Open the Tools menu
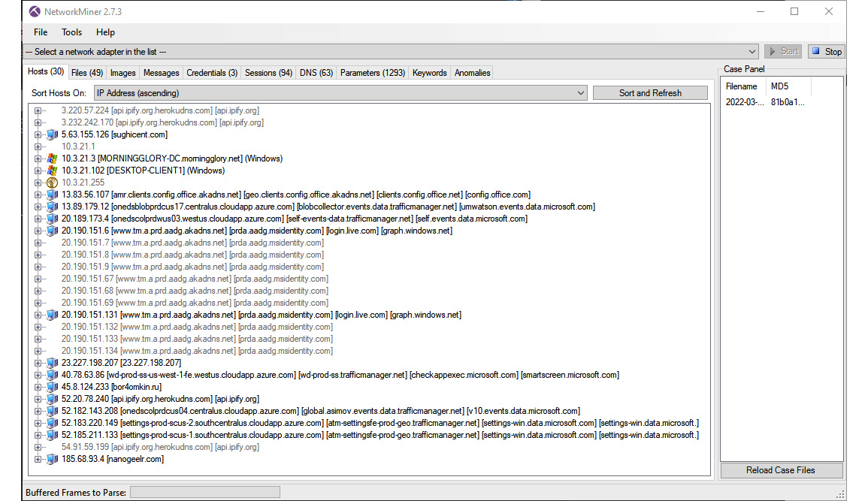This screenshot has height=501, width=868. 71,32
